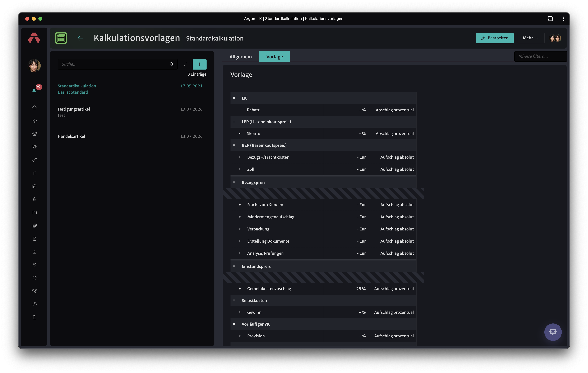Click the Selbstkosten row
The height and width of the screenshot is (373, 588).
coord(323,300)
